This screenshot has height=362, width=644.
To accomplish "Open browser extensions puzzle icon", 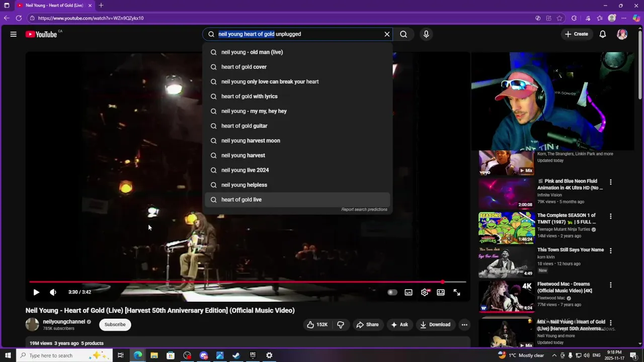I will pyautogui.click(x=574, y=18).
